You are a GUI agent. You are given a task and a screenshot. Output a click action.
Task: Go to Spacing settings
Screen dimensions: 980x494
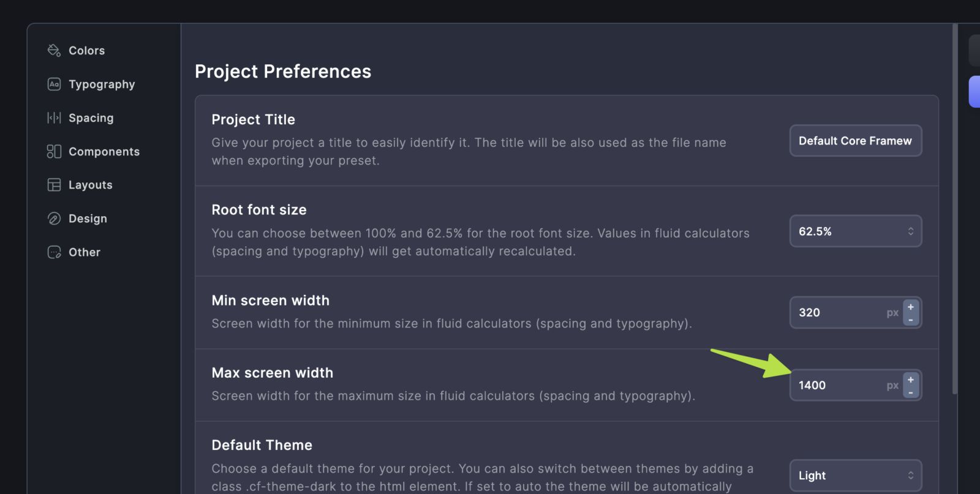[91, 118]
